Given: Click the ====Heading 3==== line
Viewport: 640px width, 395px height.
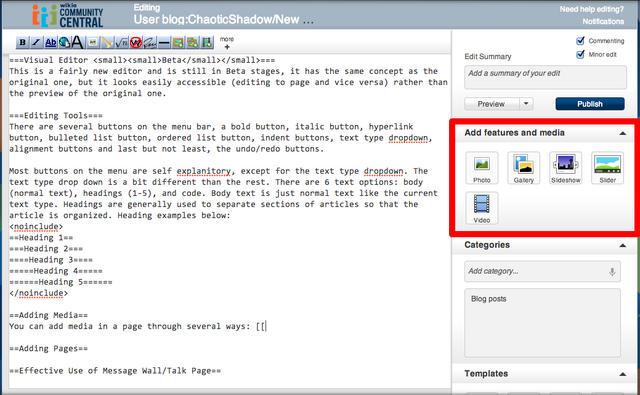Looking at the screenshot, I should point(51,260).
